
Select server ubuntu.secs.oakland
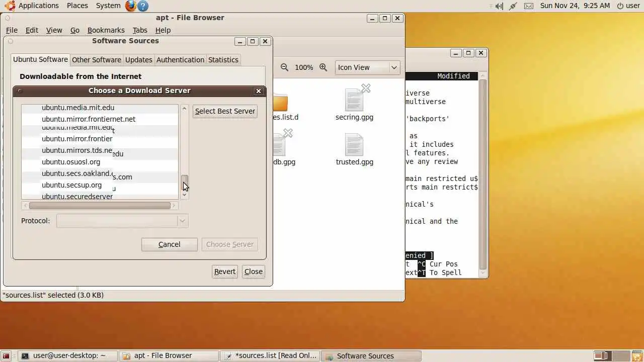[77, 173]
